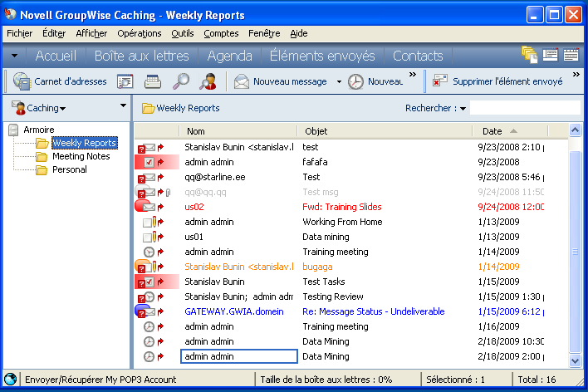Click the mail icon of the 'Fwd: Training Slides' row
The image size is (588, 392).
tap(149, 207)
